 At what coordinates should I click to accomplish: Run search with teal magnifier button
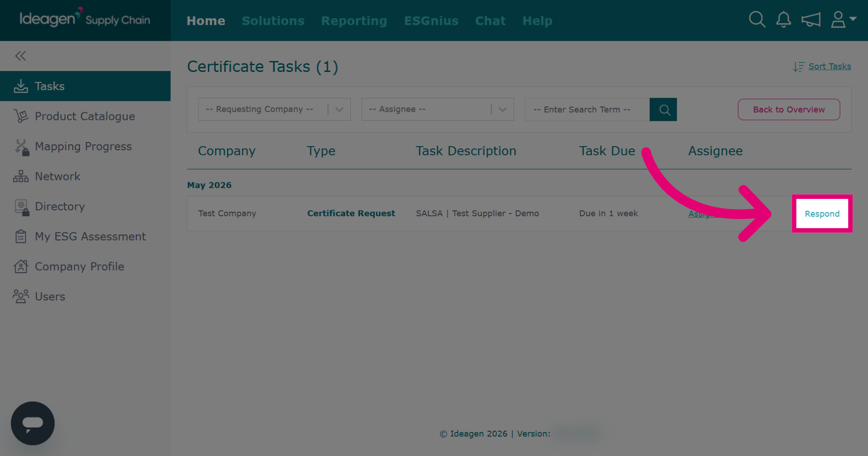click(x=663, y=109)
